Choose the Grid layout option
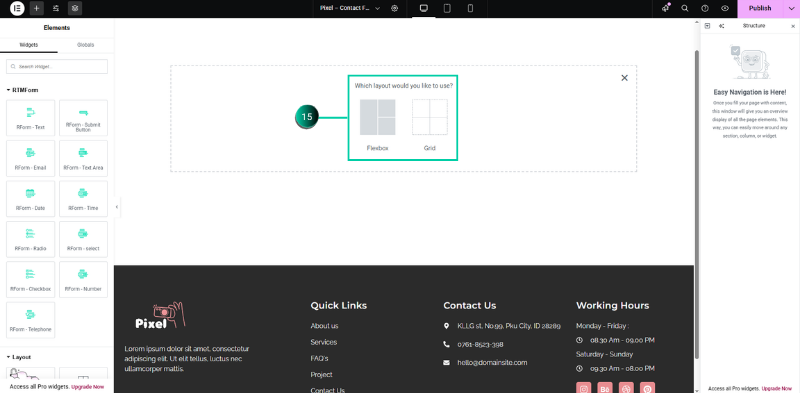The height and width of the screenshot is (393, 800). pyautogui.click(x=430, y=125)
